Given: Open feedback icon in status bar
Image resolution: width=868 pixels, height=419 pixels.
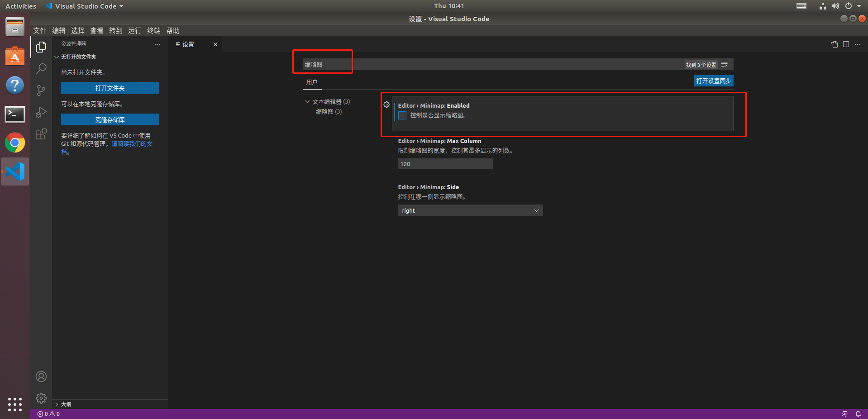Looking at the screenshot, I should point(844,414).
